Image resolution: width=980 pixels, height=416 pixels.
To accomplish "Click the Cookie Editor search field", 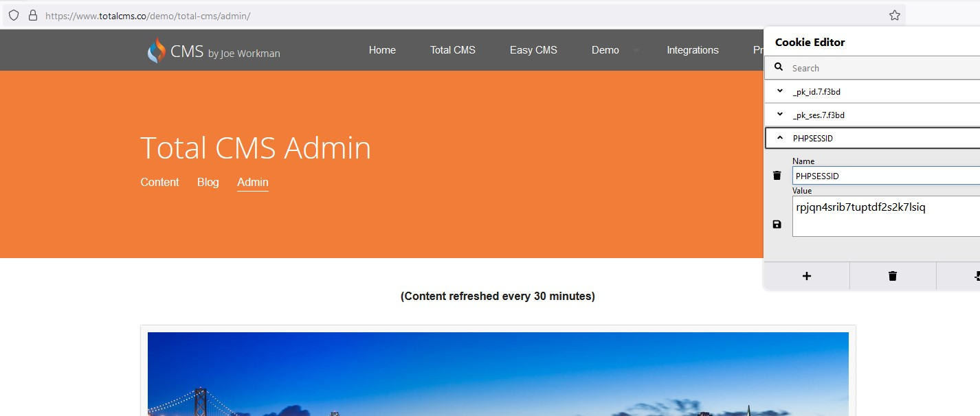I will 885,68.
